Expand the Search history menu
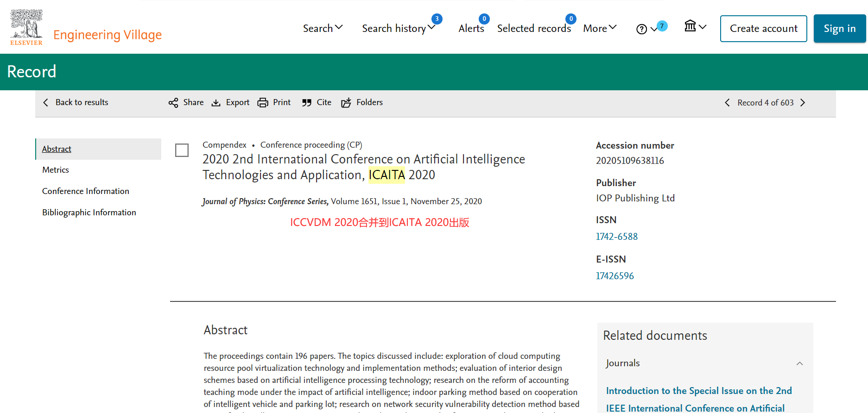This screenshot has width=868, height=413. tap(399, 28)
